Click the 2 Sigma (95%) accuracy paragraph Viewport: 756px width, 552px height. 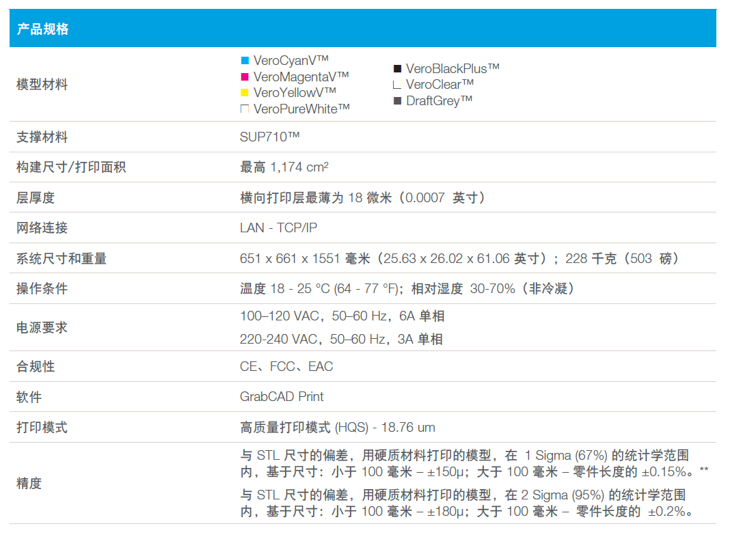[x=467, y=503]
